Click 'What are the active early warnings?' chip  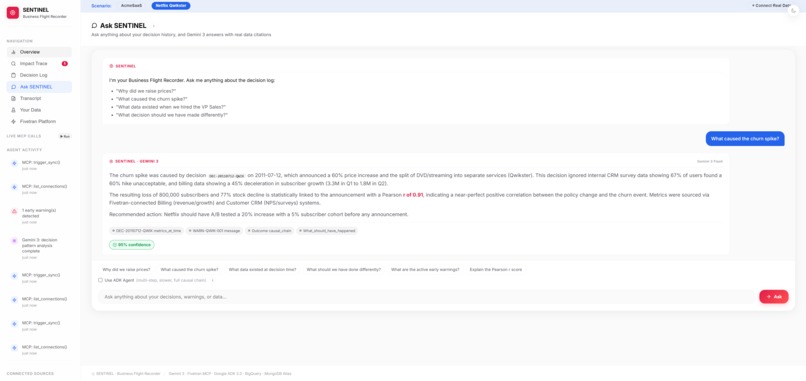pyautogui.click(x=425, y=269)
